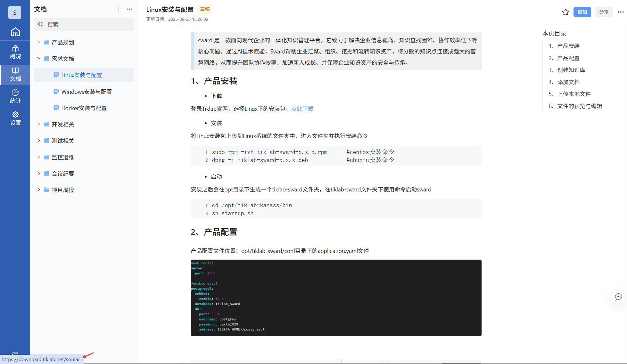Click the top-right more options ellipsis
Viewport: 627px width, 364px height.
621,12
